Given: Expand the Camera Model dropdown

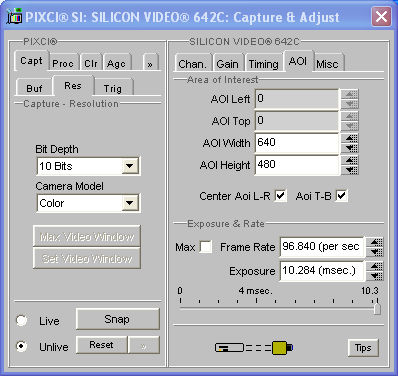Looking at the screenshot, I should pos(130,203).
